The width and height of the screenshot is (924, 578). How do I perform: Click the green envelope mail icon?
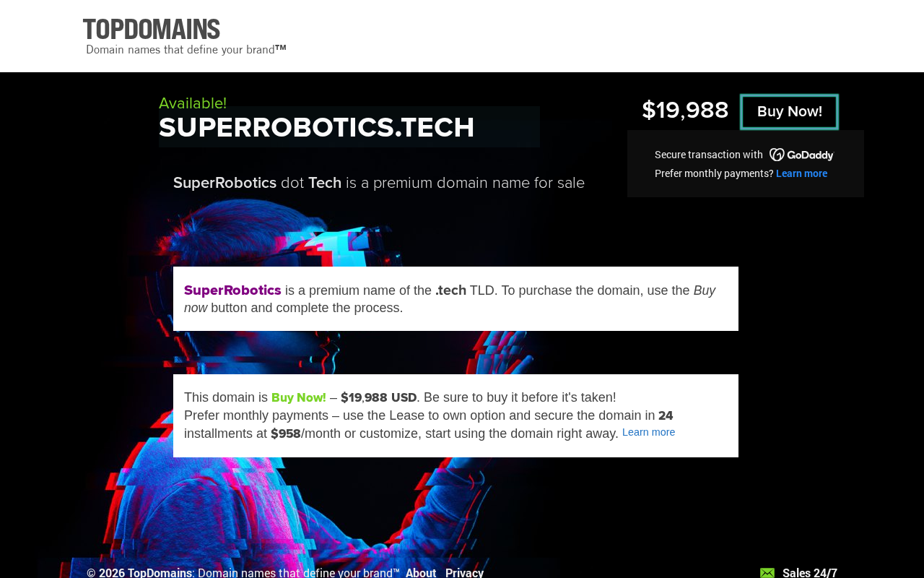pos(767,573)
